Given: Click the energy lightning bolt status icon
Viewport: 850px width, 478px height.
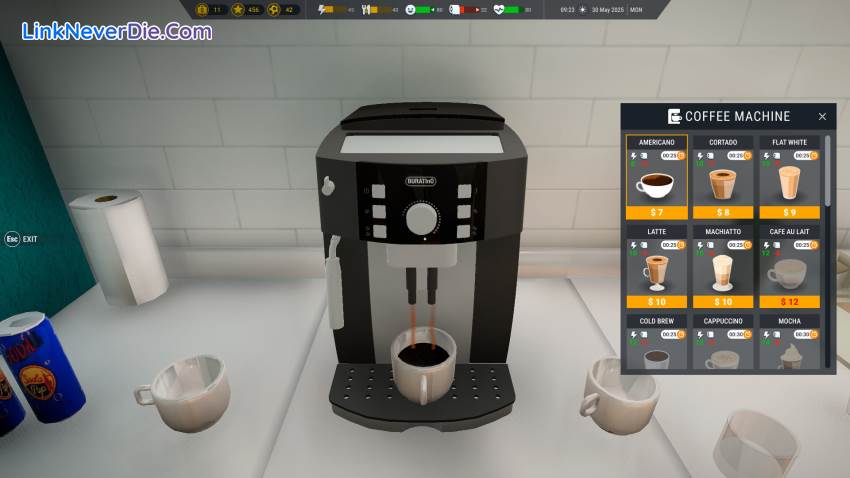Looking at the screenshot, I should [x=322, y=9].
